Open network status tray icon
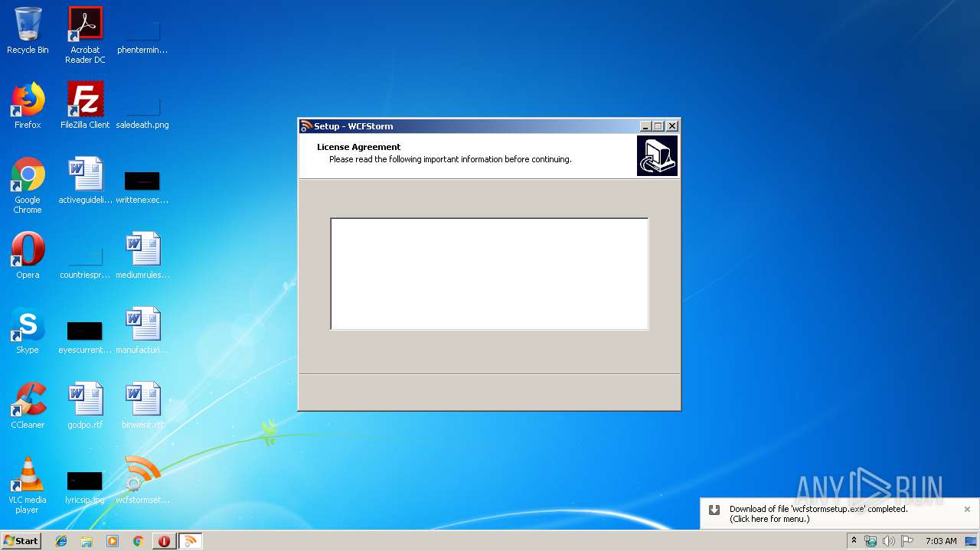 [871, 541]
